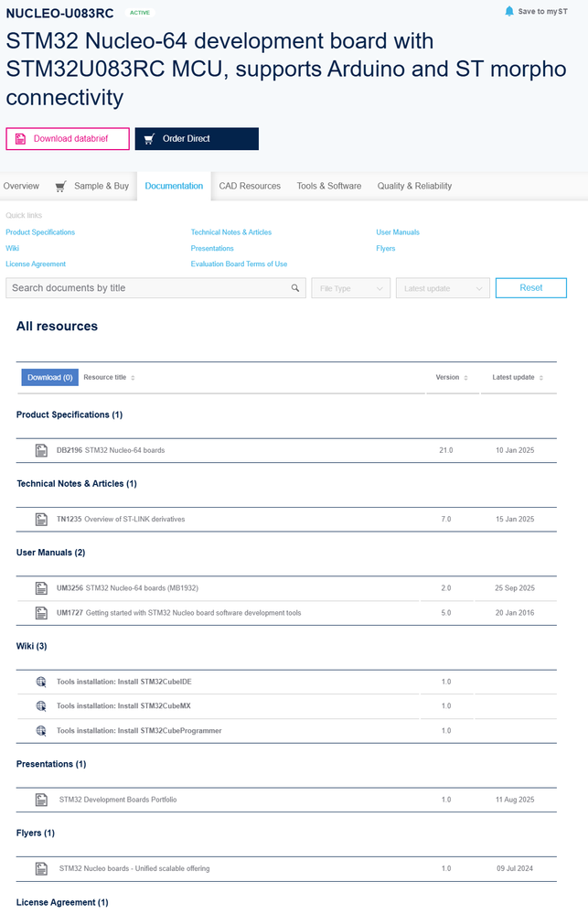
Task: Click the cart icon beside Sample & Buy
Action: click(x=60, y=187)
